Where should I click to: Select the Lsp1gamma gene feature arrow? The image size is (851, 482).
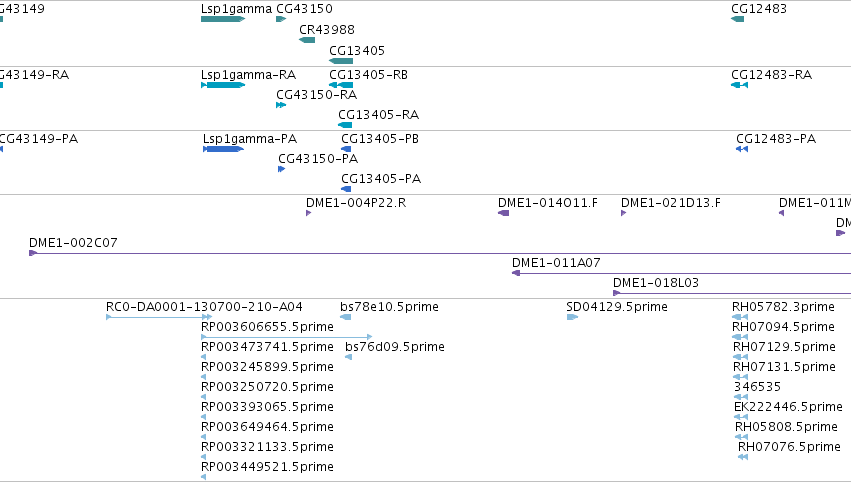223,19
